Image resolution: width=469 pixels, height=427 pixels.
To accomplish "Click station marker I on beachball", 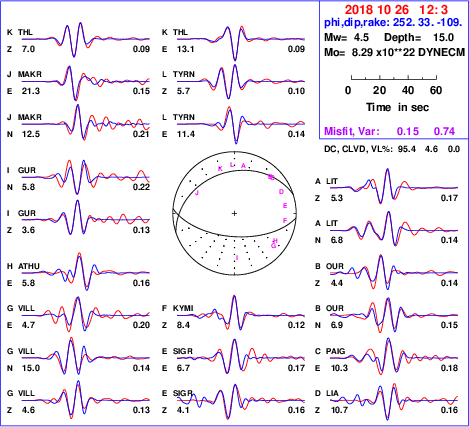I will point(237,258).
